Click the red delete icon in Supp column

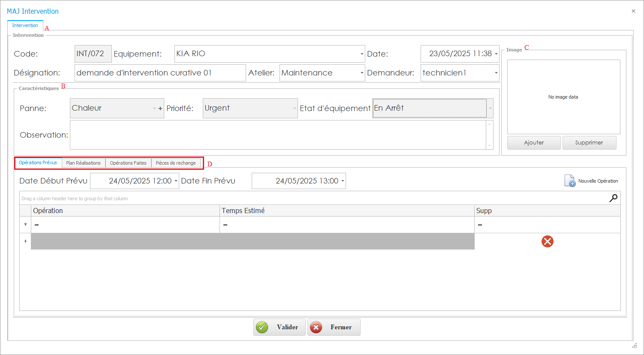click(547, 241)
